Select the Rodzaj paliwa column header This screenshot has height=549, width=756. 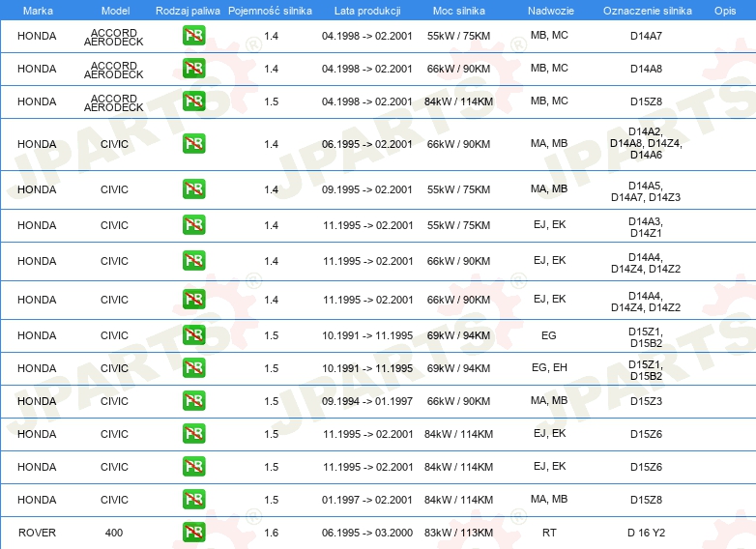coord(188,11)
